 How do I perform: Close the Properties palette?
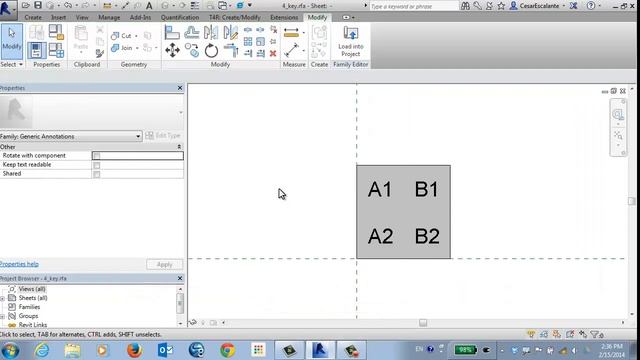(180, 88)
